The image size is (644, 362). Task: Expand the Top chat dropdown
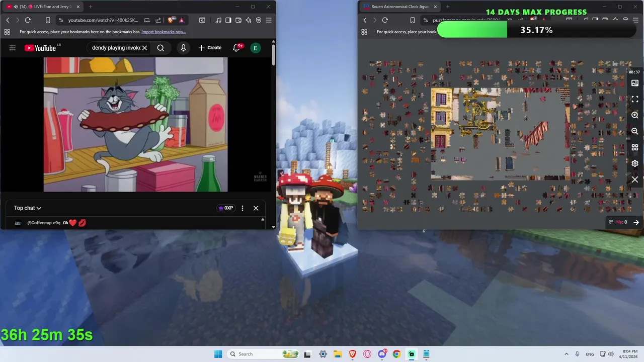pos(28,208)
